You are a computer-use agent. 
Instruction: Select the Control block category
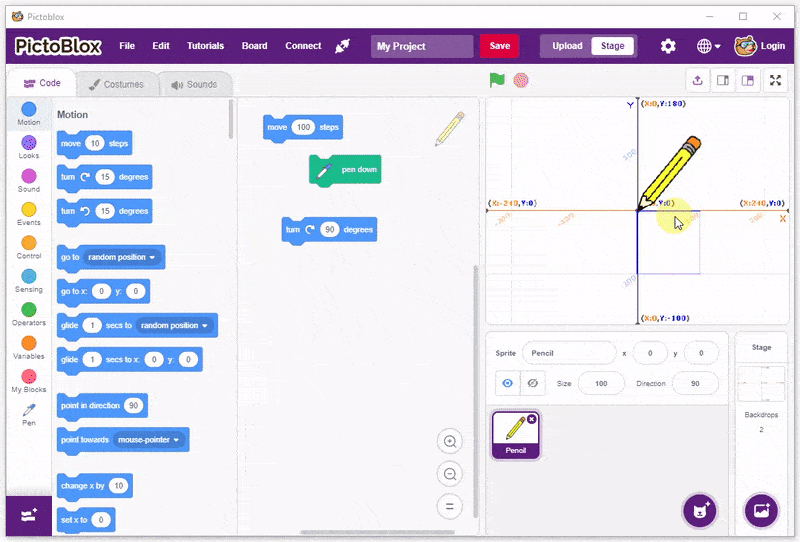[x=29, y=248]
